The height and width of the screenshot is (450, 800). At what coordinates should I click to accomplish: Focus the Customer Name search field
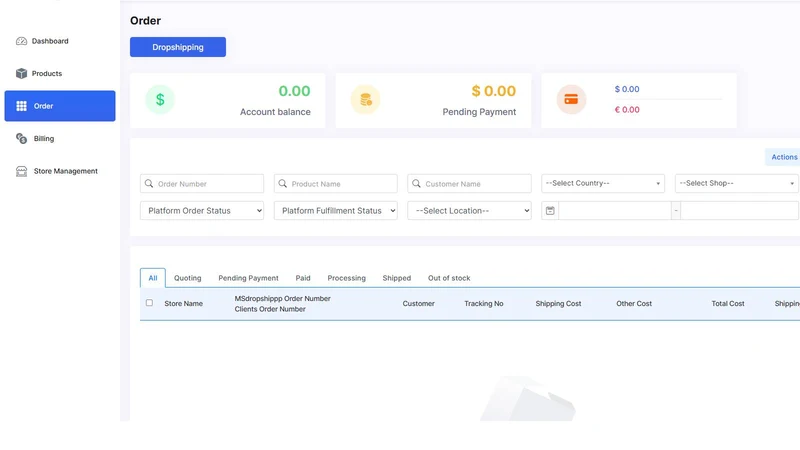tap(469, 184)
